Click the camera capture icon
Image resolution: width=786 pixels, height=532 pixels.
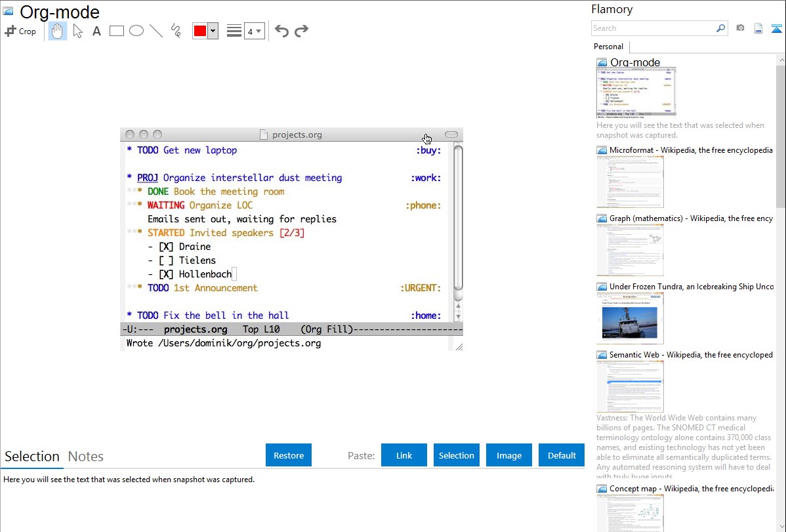[740, 28]
